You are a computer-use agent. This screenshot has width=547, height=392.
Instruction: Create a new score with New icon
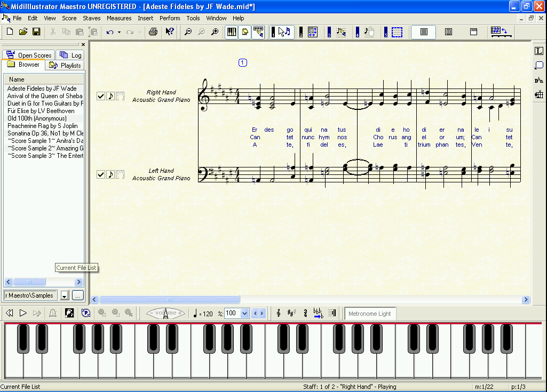pyautogui.click(x=10, y=32)
